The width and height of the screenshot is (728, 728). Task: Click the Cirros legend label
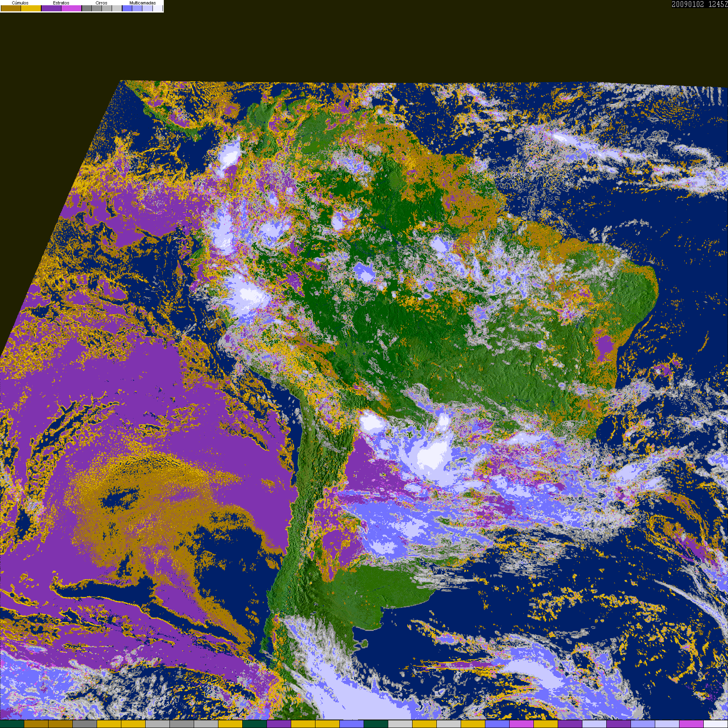[x=102, y=3]
